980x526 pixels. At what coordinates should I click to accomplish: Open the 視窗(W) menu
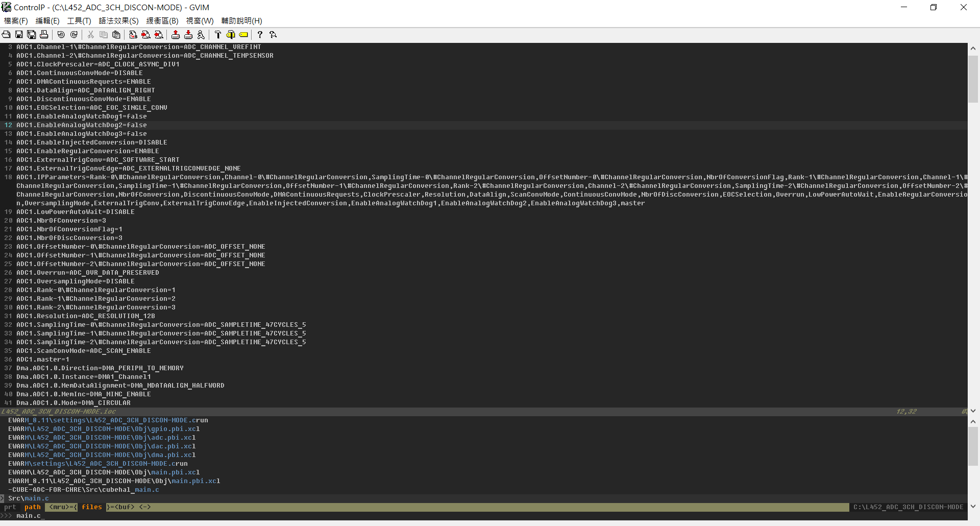coord(200,21)
